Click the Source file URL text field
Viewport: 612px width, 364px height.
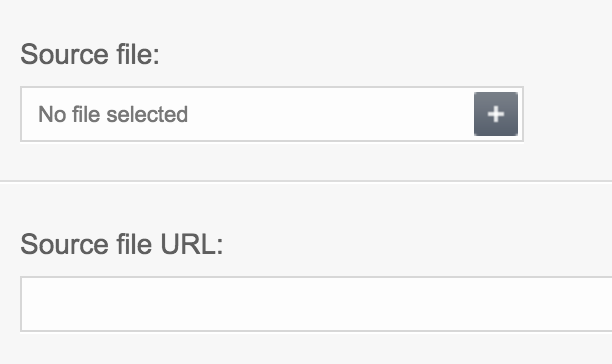point(316,304)
